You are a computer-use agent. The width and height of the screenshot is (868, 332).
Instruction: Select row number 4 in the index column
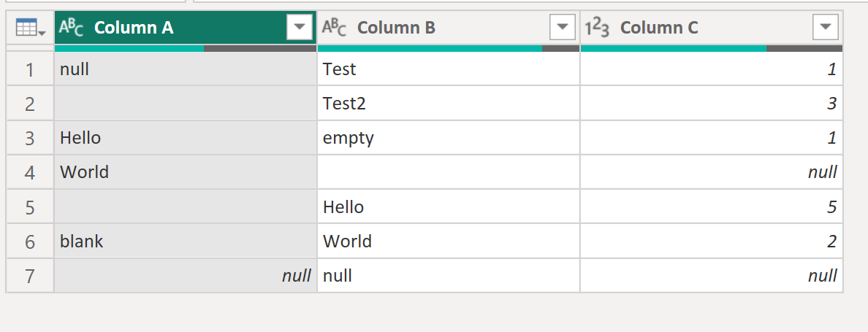30,172
